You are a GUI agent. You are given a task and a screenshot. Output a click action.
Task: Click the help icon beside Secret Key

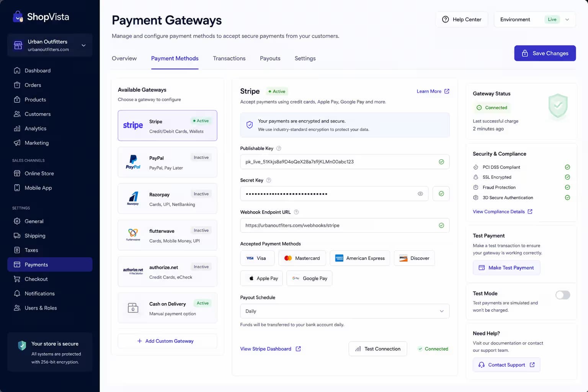(x=269, y=180)
